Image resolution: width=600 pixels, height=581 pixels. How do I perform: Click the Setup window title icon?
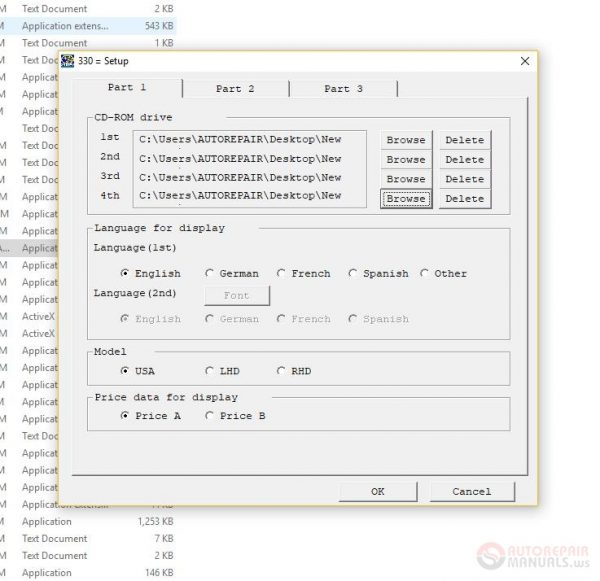pos(67,61)
